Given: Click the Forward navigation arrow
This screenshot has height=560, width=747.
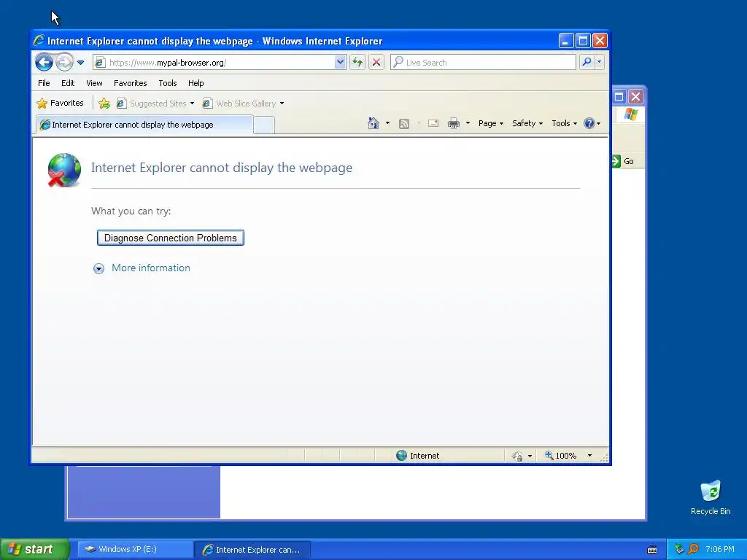Looking at the screenshot, I should coord(64,63).
